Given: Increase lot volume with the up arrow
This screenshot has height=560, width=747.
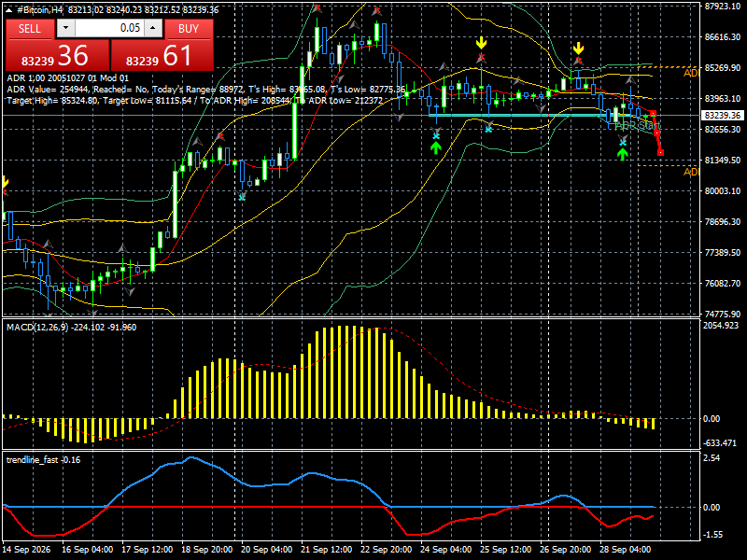Looking at the screenshot, I should [x=153, y=29].
